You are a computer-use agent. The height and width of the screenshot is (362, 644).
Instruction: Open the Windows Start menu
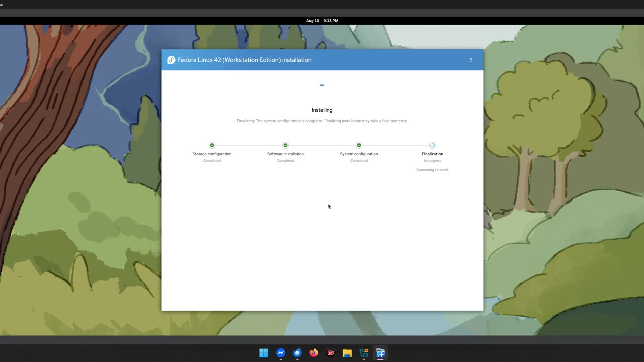(264, 353)
